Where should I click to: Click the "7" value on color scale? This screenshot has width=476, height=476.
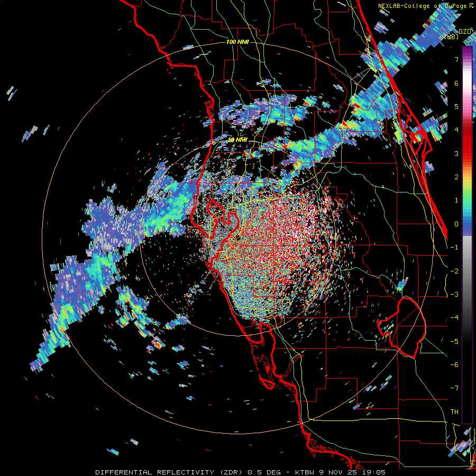456,59
